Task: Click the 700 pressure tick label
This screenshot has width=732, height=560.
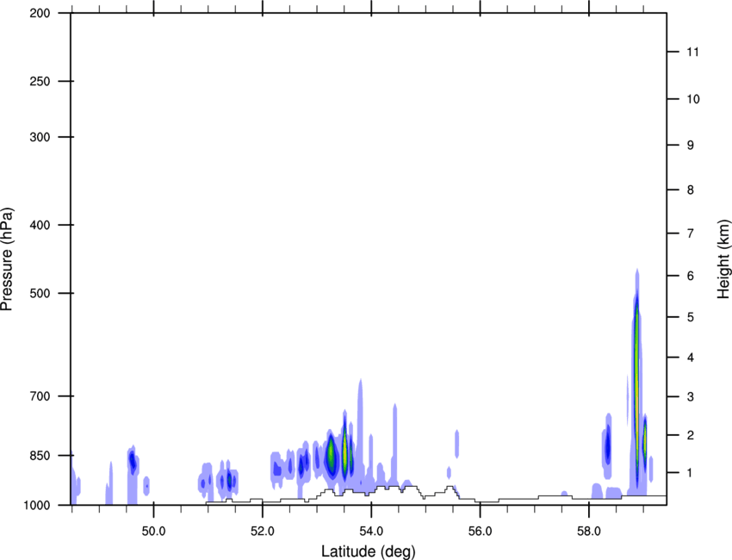Action: tap(40, 396)
